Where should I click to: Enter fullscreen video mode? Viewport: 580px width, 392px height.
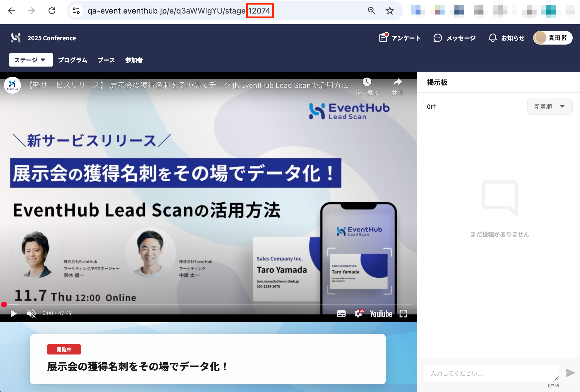(403, 314)
